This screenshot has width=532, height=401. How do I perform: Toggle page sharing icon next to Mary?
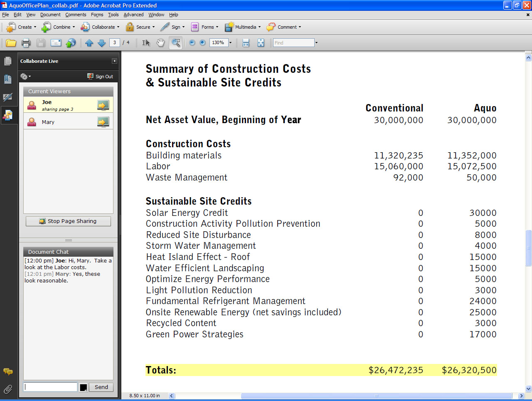[103, 122]
